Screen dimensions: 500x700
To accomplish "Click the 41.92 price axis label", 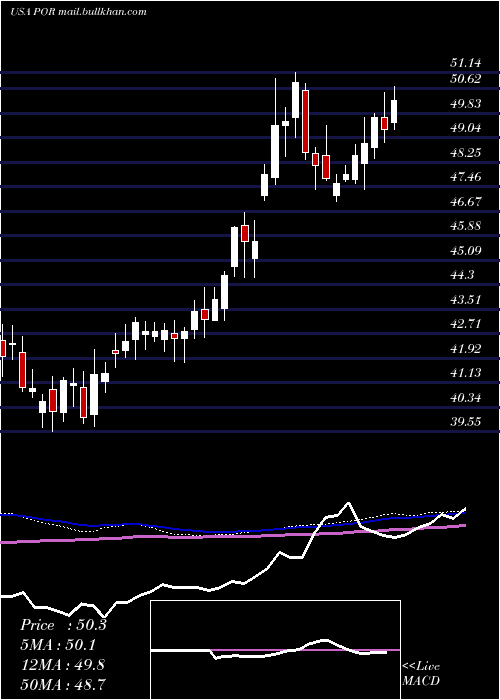I will 465,349.
